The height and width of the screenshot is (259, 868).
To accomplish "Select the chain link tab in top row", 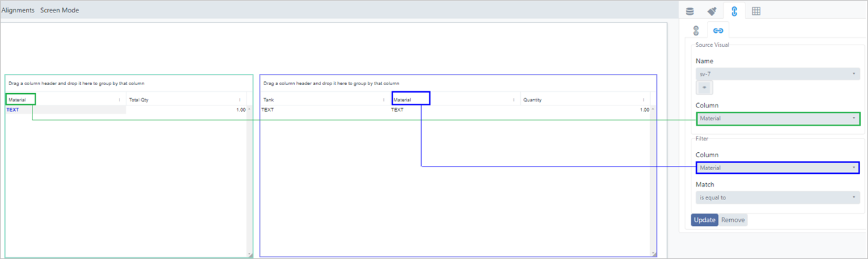I will (734, 11).
